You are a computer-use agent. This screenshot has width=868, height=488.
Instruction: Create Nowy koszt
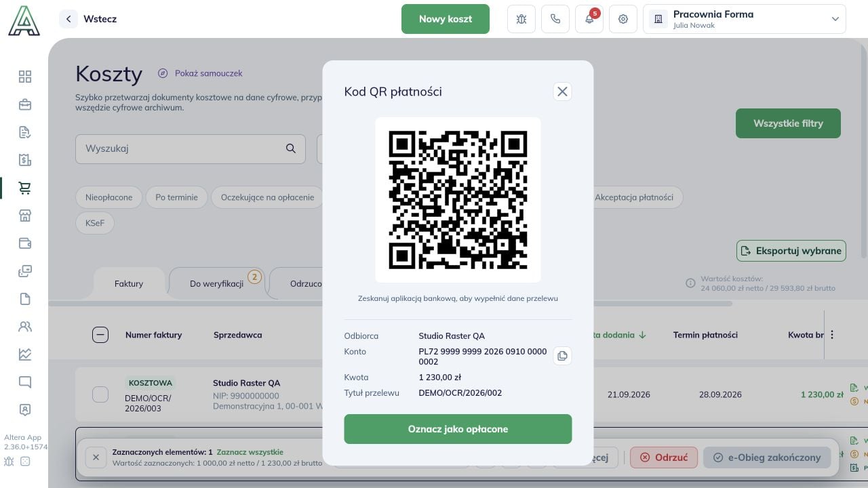(x=446, y=19)
